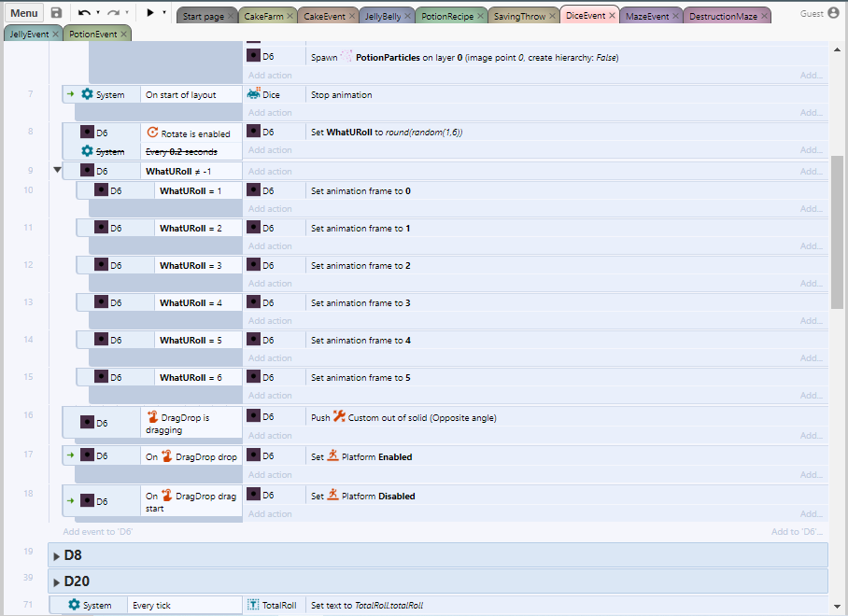The height and width of the screenshot is (616, 848).
Task: Click the Rotate behavior icon in event 8
Action: coord(153,133)
